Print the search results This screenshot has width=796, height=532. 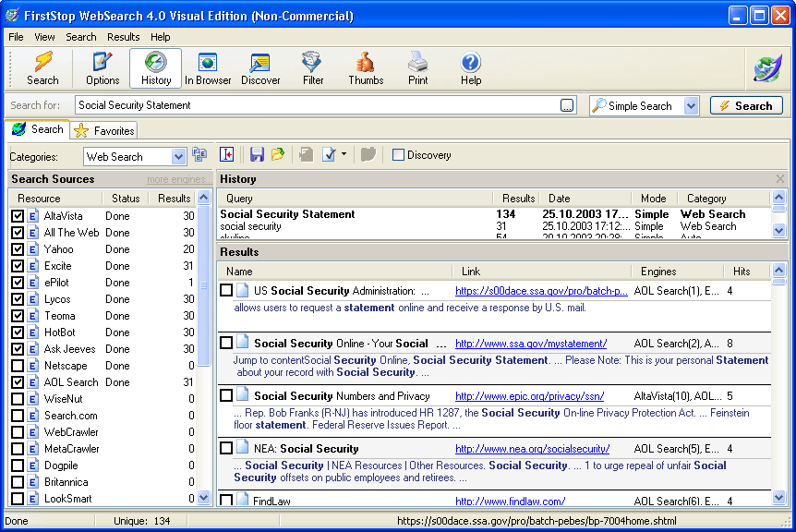click(x=417, y=68)
